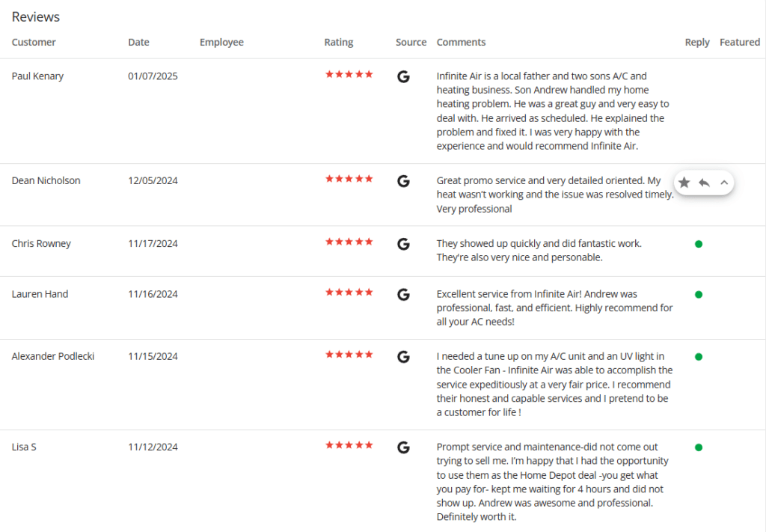766x532 pixels.
Task: Sort reviews by Rating column header
Action: coord(338,43)
